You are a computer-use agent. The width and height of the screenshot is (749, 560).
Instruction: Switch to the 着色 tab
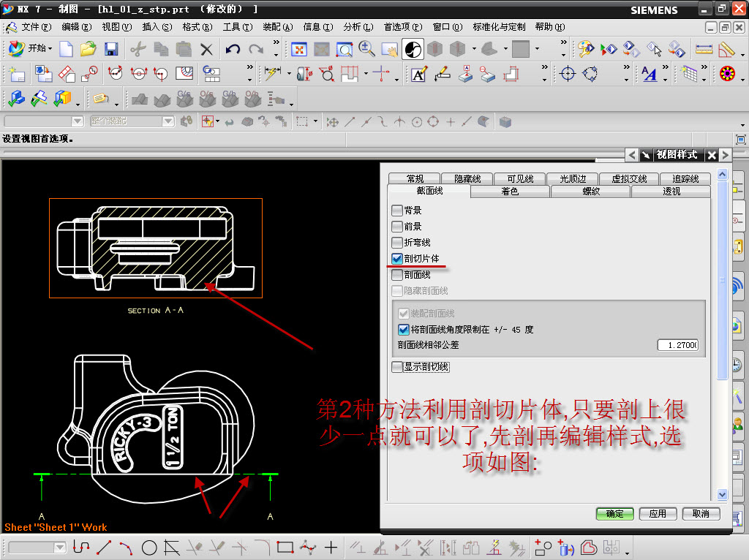coord(510,192)
